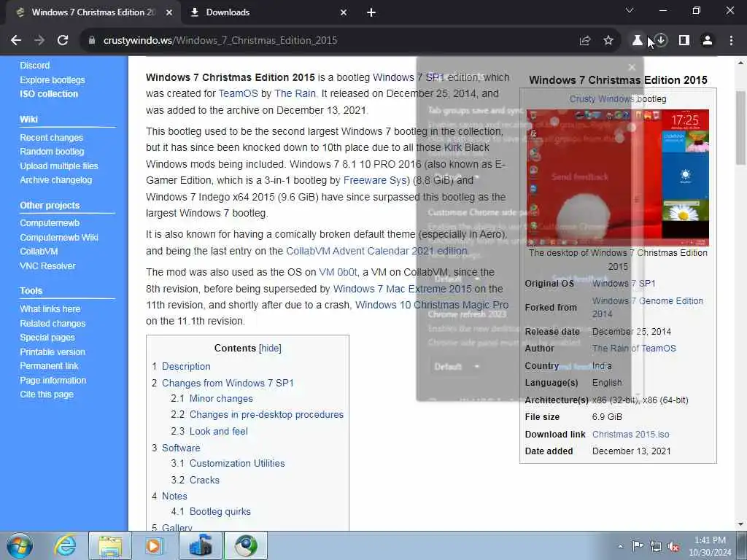This screenshot has width=747, height=560.
Task: Visit Computernewb under Other projects
Action: [50, 223]
